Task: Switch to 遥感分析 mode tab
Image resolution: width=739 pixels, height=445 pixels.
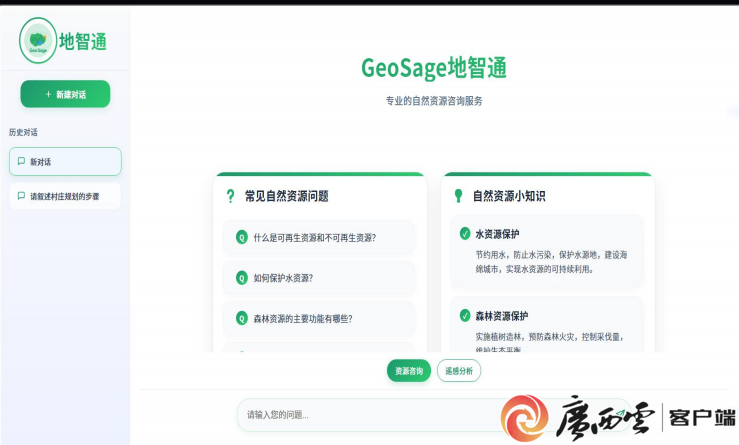Action: coord(459,371)
